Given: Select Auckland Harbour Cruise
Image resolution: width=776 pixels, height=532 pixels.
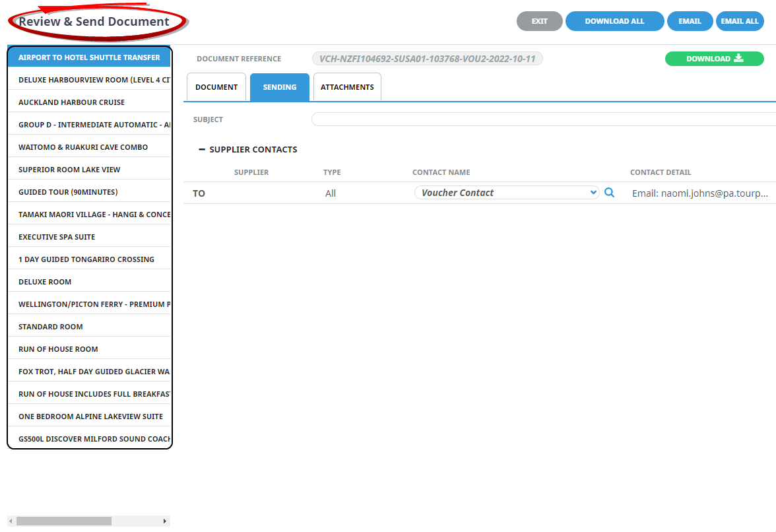Looking at the screenshot, I should coord(89,102).
